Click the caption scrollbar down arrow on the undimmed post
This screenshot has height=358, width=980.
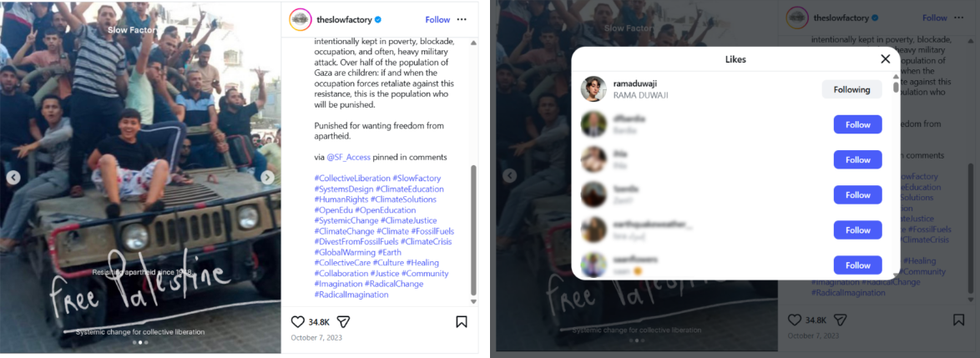[x=474, y=301]
